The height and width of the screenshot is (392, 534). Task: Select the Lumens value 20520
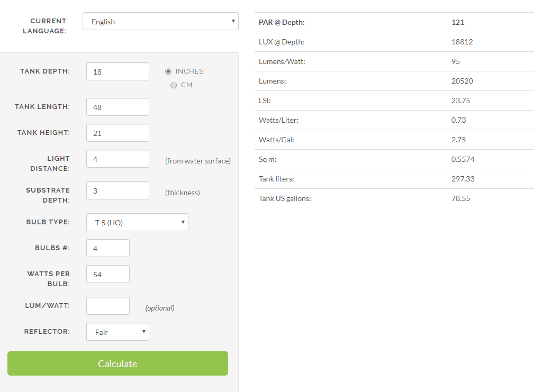[461, 81]
